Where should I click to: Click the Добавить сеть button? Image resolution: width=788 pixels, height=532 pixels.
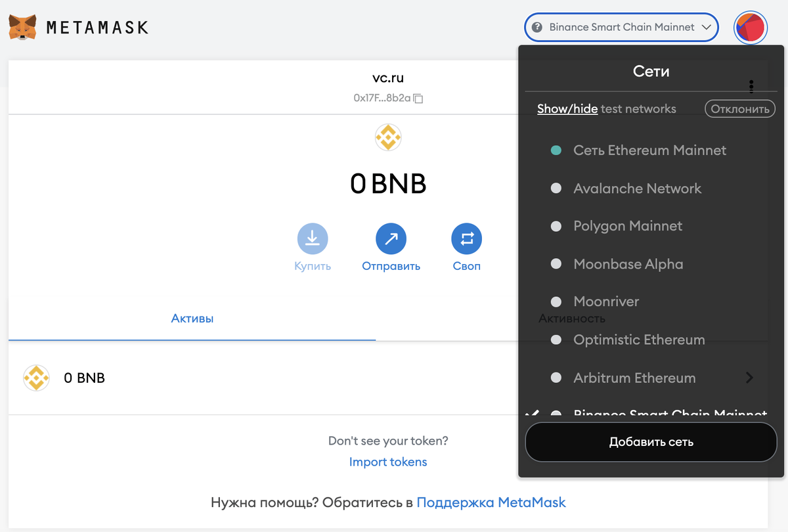click(651, 442)
